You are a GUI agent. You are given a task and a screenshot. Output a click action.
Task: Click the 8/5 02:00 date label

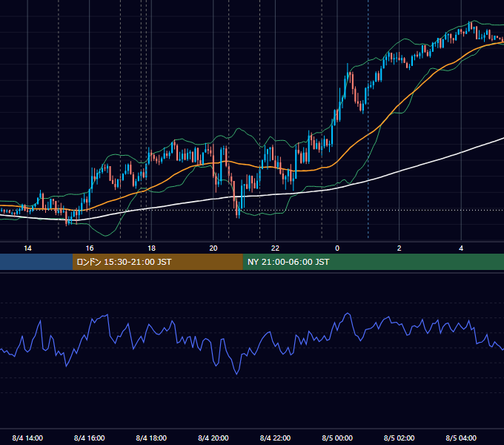point(399,438)
